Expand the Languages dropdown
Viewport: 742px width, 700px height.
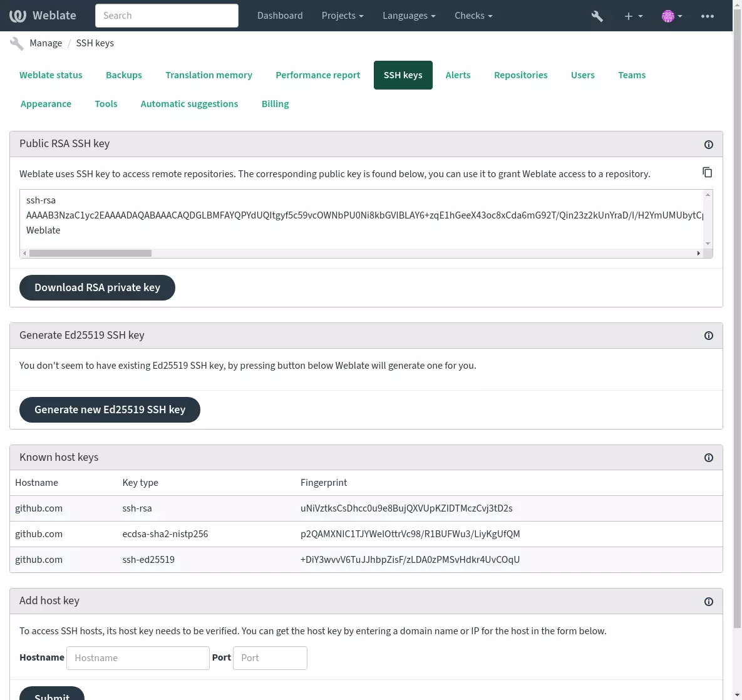tap(409, 16)
